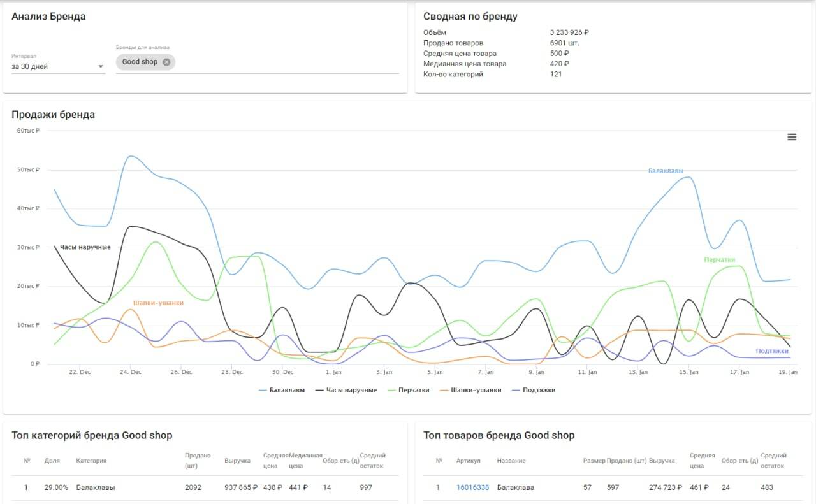The height and width of the screenshot is (504, 816).
Task: Open the chart hamburger menu icon
Action: click(792, 137)
